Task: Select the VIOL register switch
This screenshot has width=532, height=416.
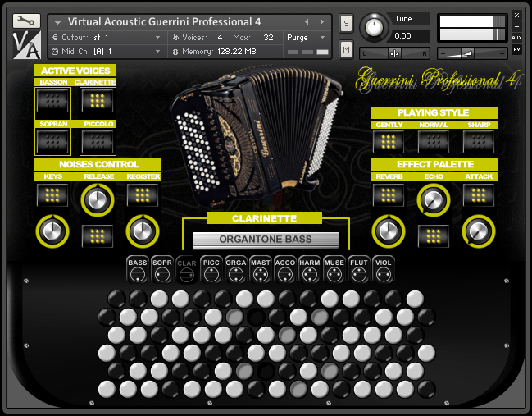Action: point(384,270)
